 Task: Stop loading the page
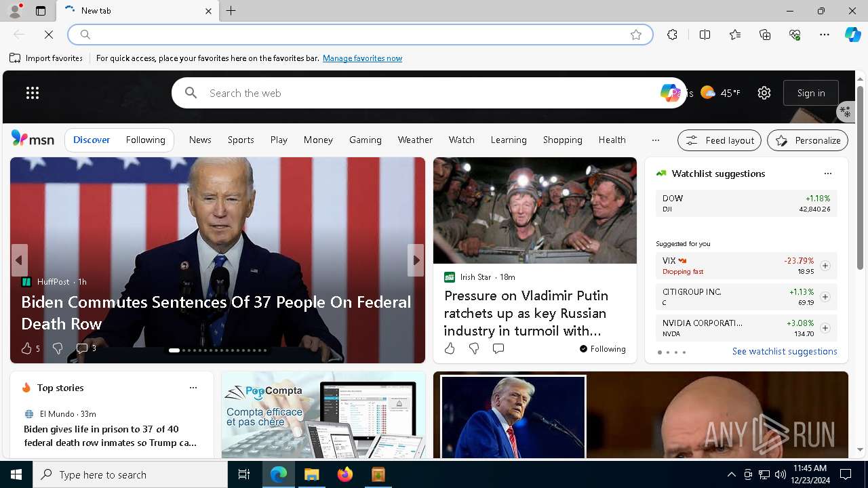(49, 35)
